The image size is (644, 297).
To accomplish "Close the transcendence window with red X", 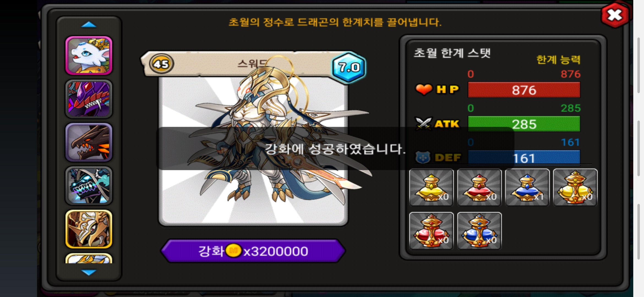I will click(615, 15).
